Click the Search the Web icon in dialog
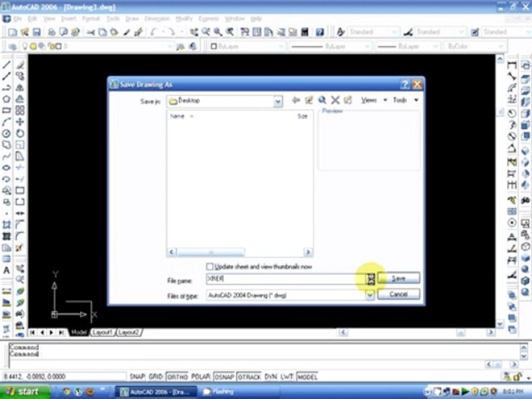 322,100
